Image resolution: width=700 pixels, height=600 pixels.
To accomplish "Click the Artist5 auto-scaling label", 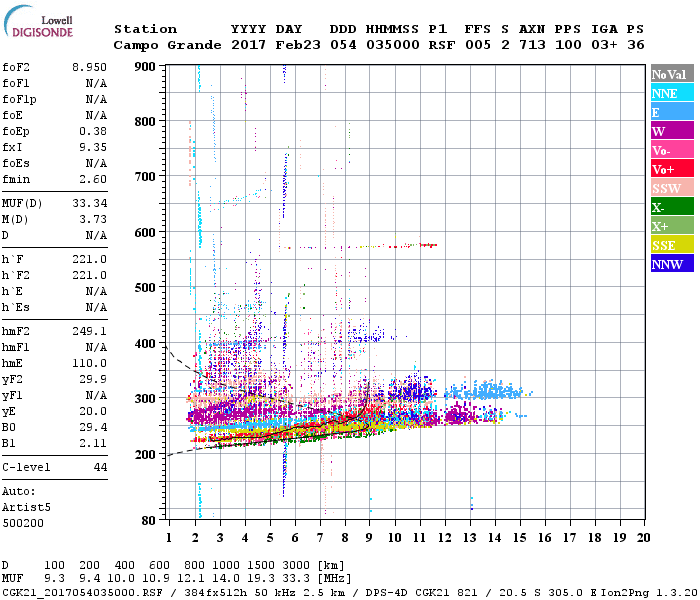I will (x=26, y=508).
